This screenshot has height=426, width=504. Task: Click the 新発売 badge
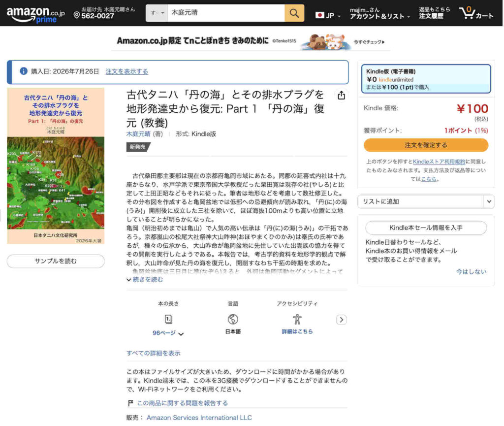pos(138,147)
